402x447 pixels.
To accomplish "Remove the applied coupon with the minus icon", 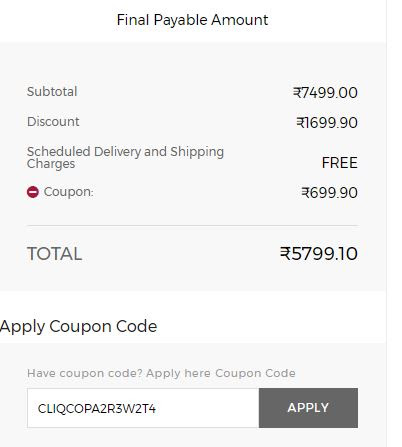I will point(33,192).
